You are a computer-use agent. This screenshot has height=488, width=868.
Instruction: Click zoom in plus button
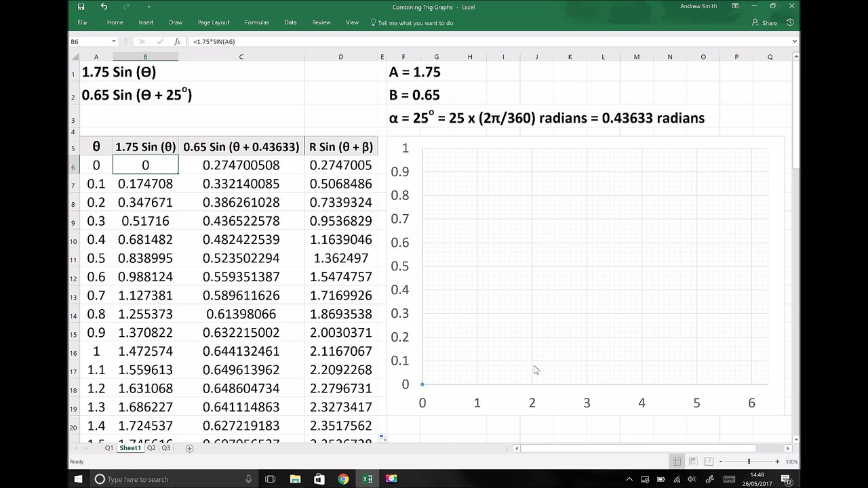pos(777,462)
